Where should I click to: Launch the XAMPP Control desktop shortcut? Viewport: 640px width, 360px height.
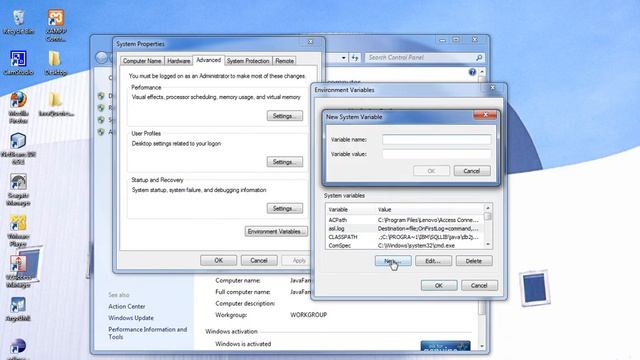(56, 25)
